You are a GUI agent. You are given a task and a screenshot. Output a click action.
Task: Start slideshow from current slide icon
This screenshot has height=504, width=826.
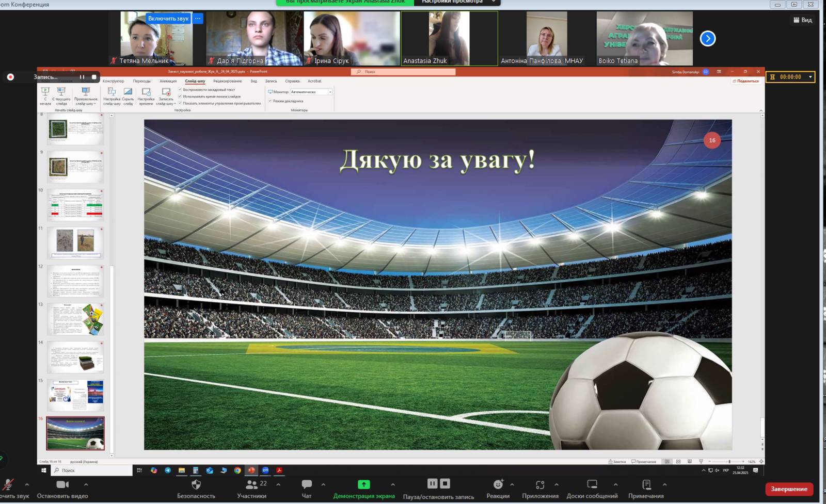pyautogui.click(x=61, y=91)
